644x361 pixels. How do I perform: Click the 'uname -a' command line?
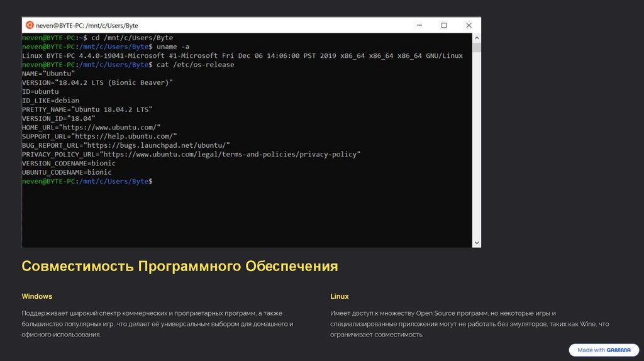click(106, 47)
